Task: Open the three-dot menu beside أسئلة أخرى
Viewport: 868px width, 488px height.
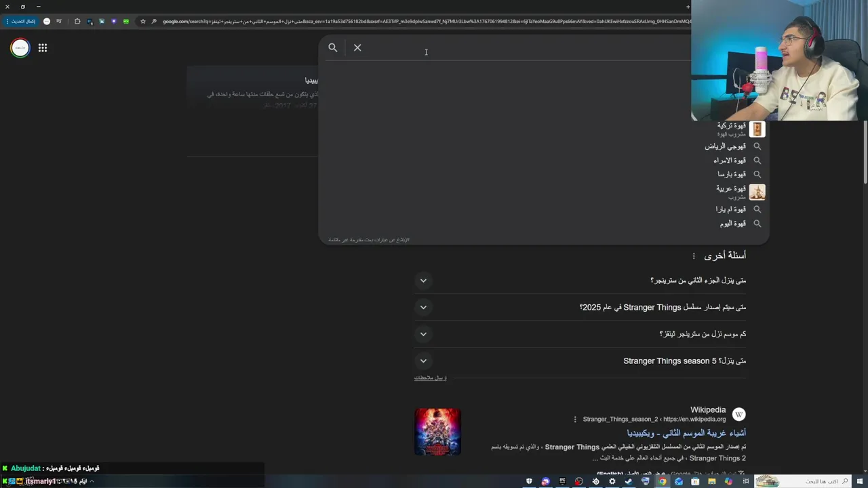Action: pyautogui.click(x=694, y=256)
